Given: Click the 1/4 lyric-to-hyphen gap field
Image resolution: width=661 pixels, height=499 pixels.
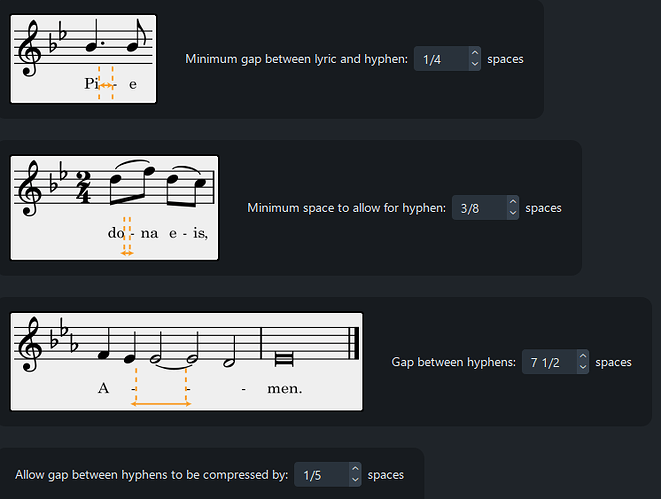Looking at the screenshot, I should pos(438,60).
